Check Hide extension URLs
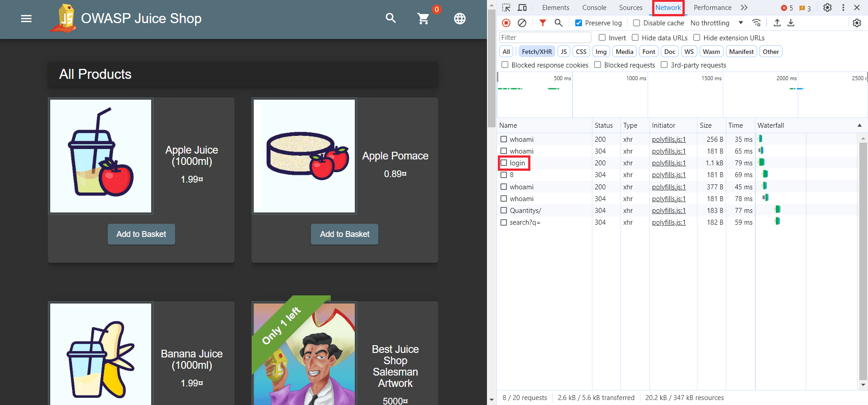The height and width of the screenshot is (405, 868). coord(697,38)
